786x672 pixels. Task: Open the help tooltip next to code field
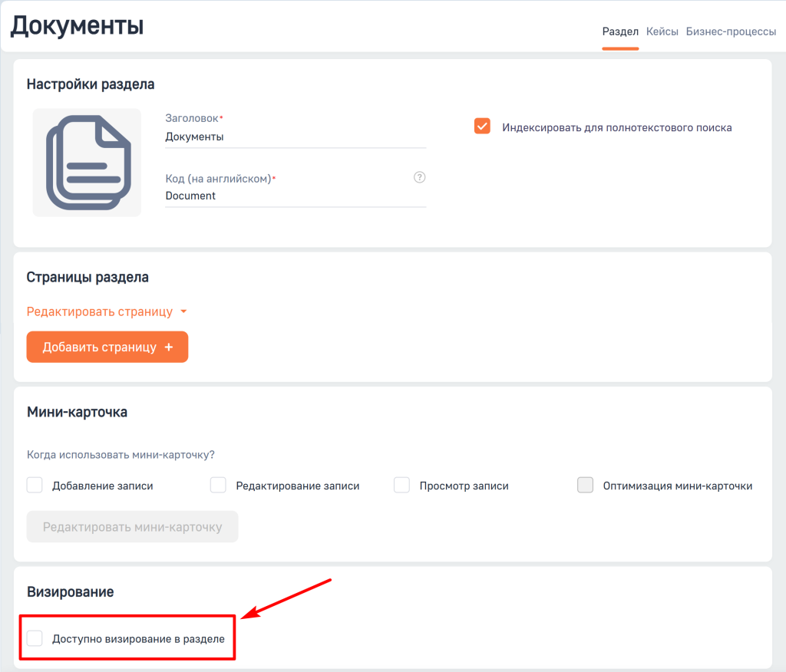tap(419, 176)
